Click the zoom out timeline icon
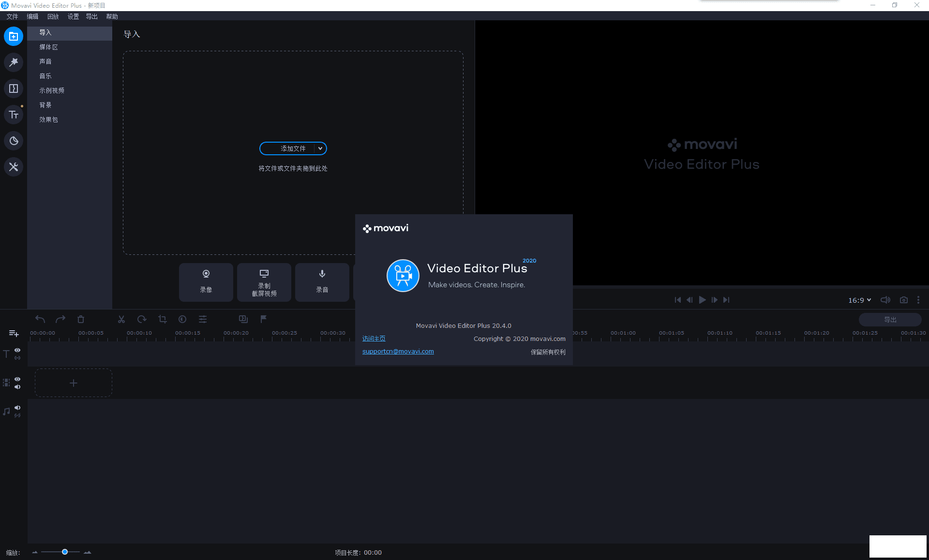 click(35, 552)
